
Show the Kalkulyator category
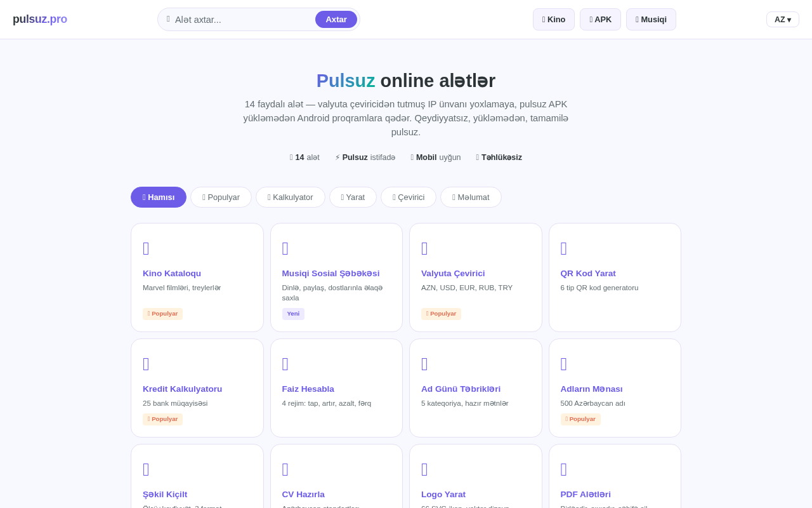pyautogui.click(x=291, y=197)
